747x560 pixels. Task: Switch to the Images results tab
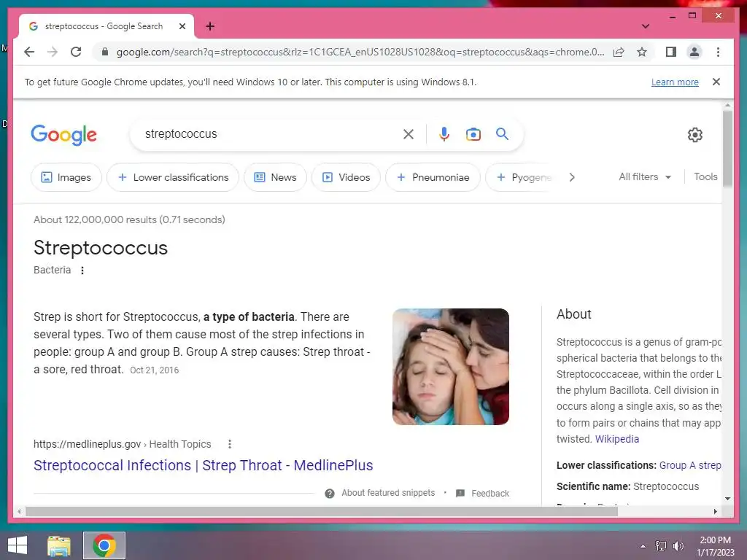tap(66, 177)
